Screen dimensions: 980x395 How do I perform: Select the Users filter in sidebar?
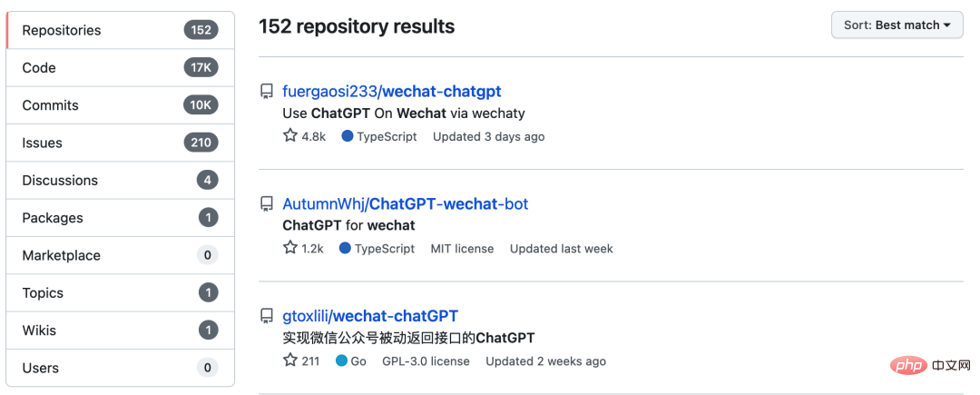121,368
